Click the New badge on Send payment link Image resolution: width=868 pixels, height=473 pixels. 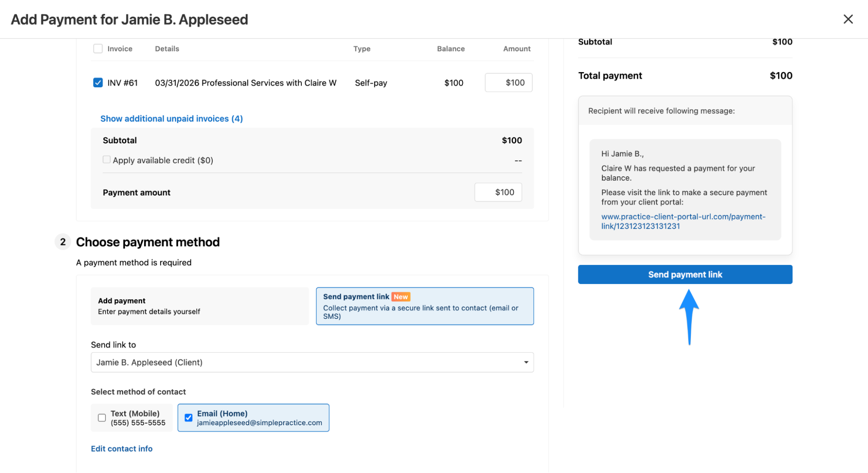pos(401,297)
